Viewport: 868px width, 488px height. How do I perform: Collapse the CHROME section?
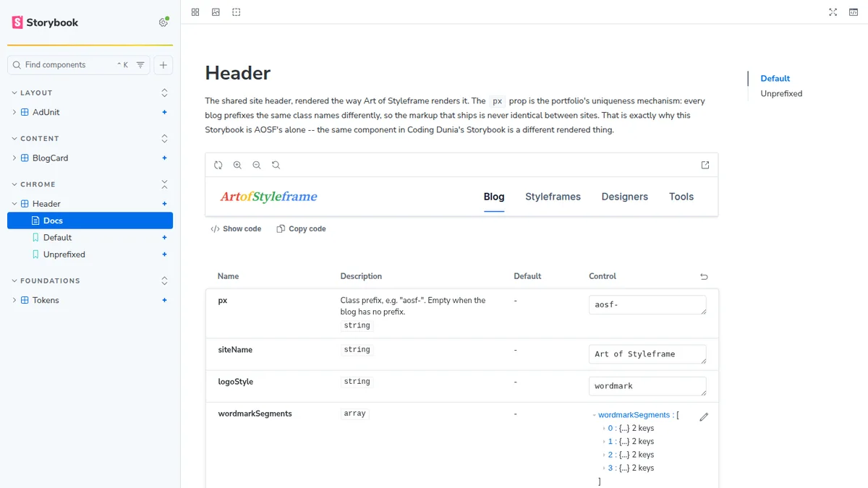pyautogui.click(x=34, y=184)
